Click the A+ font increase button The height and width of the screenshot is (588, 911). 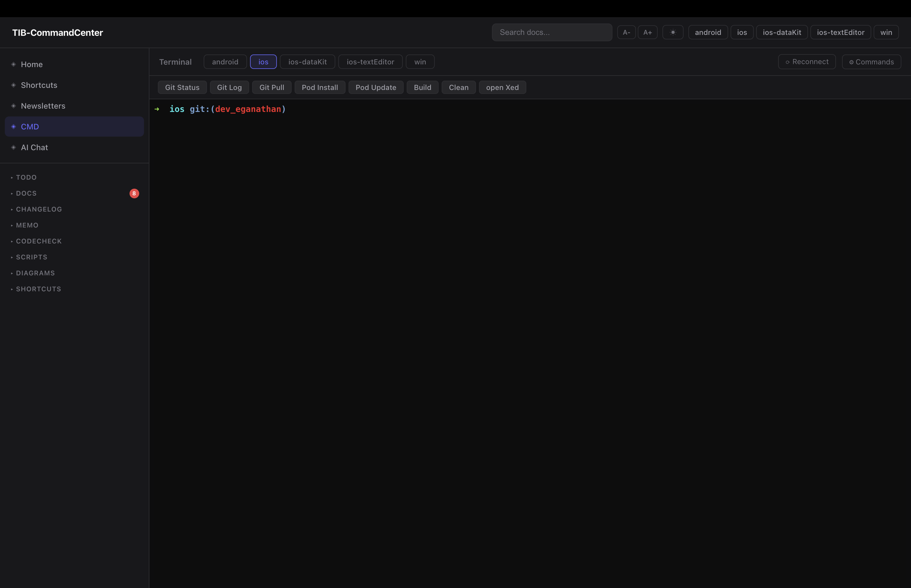(x=647, y=32)
